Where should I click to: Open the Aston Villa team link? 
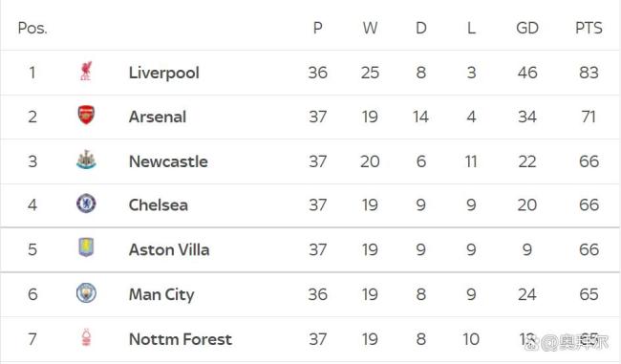point(169,250)
